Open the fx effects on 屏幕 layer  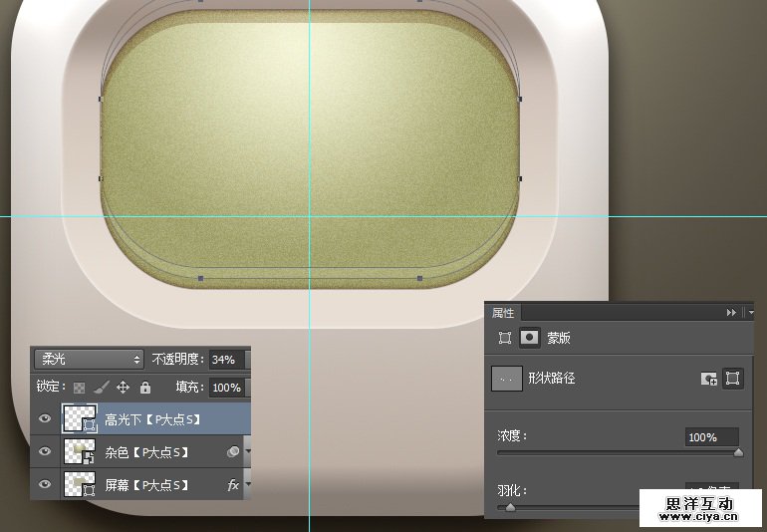pyautogui.click(x=233, y=485)
